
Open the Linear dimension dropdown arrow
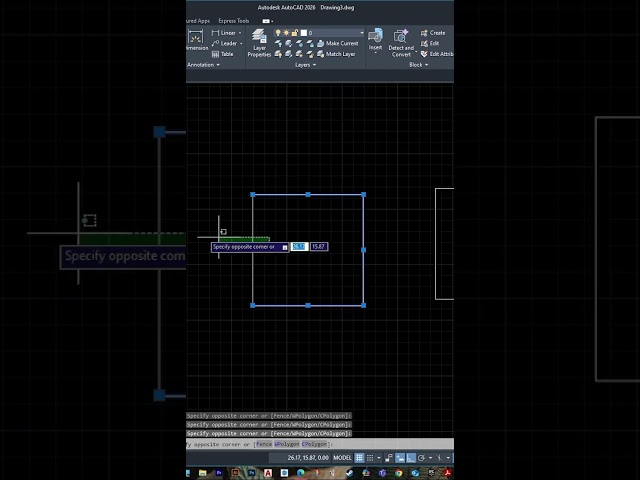[x=240, y=33]
